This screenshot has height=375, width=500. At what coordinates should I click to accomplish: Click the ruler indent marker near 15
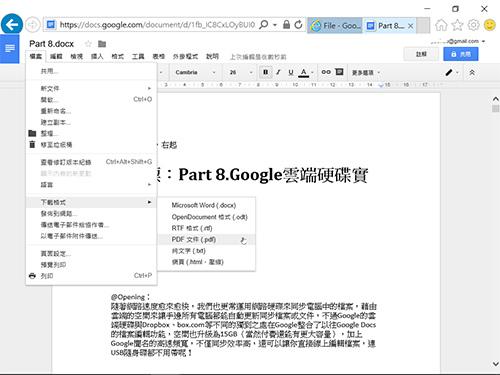click(x=381, y=85)
